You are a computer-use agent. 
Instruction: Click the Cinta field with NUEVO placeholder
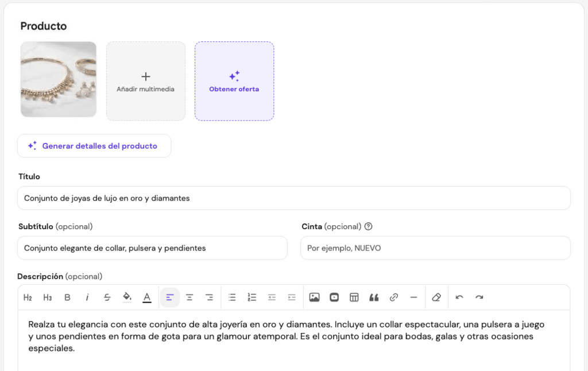pyautogui.click(x=435, y=248)
